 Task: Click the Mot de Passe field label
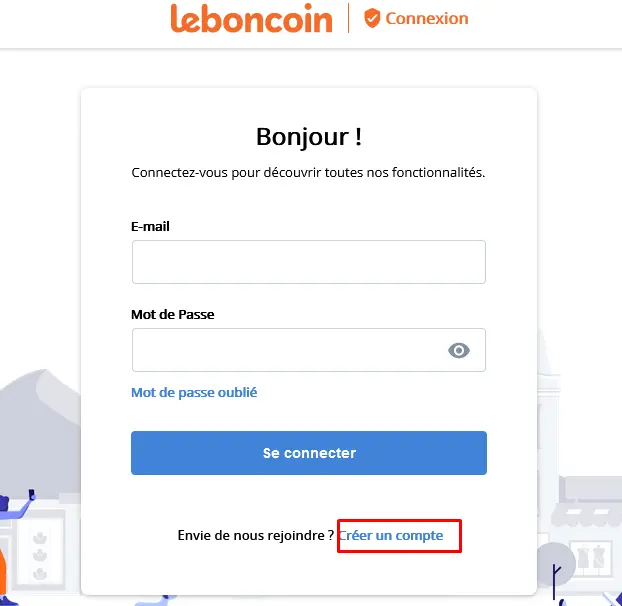click(x=173, y=315)
